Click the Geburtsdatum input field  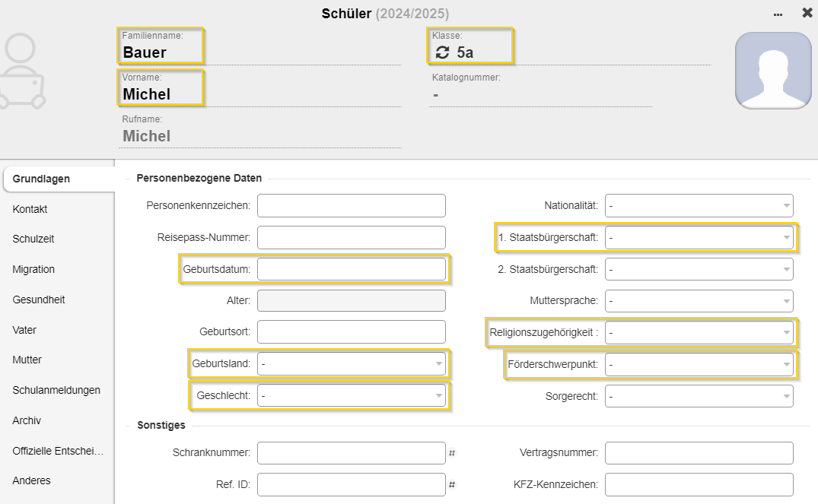click(351, 269)
